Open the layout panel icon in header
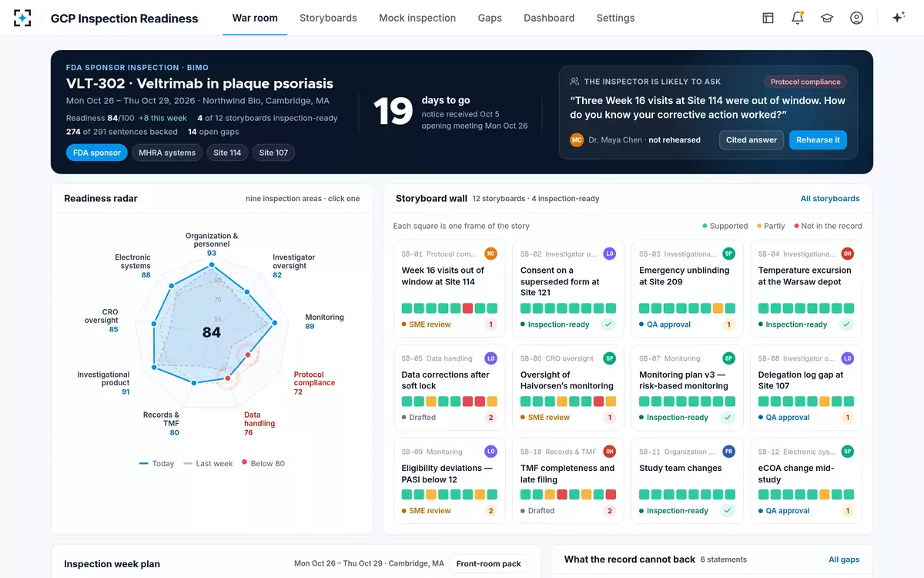 coord(768,18)
